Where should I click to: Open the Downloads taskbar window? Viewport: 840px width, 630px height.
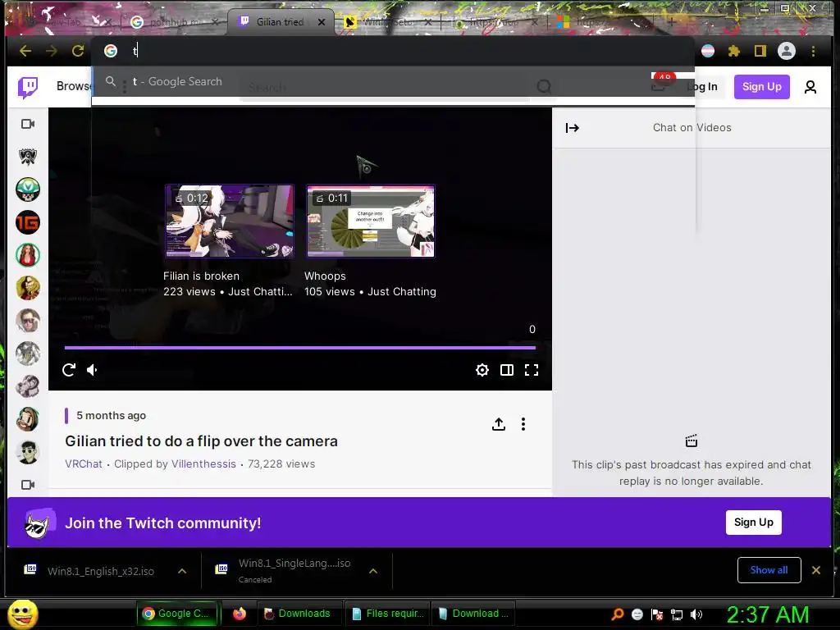299,614
